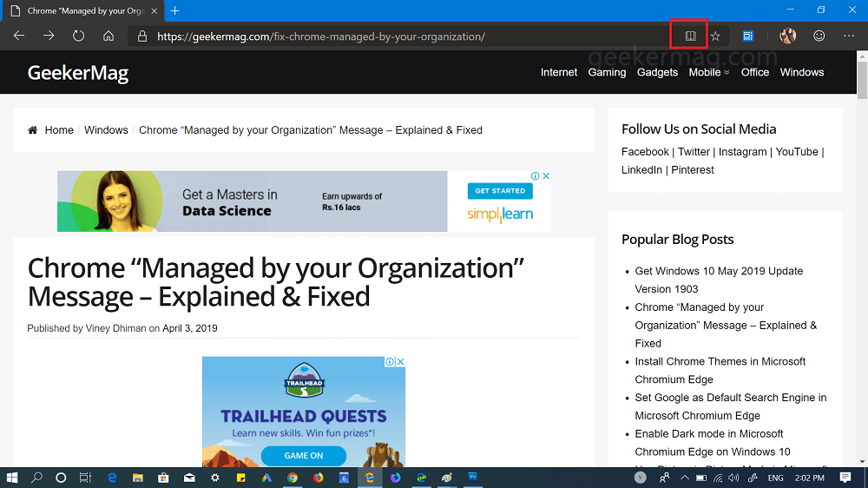
Task: Open Task View on taskbar
Action: pyautogui.click(x=85, y=478)
